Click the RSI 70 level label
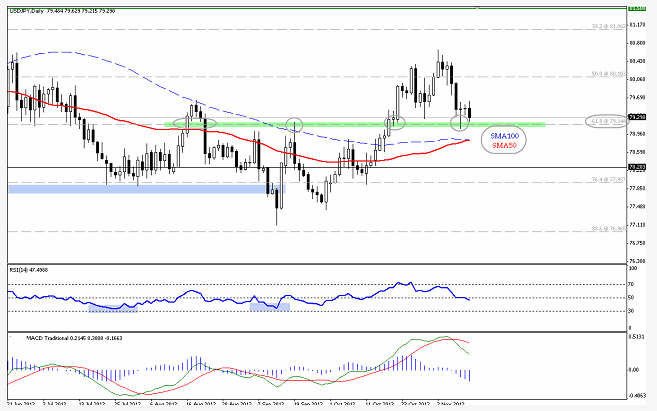 pyautogui.click(x=631, y=284)
